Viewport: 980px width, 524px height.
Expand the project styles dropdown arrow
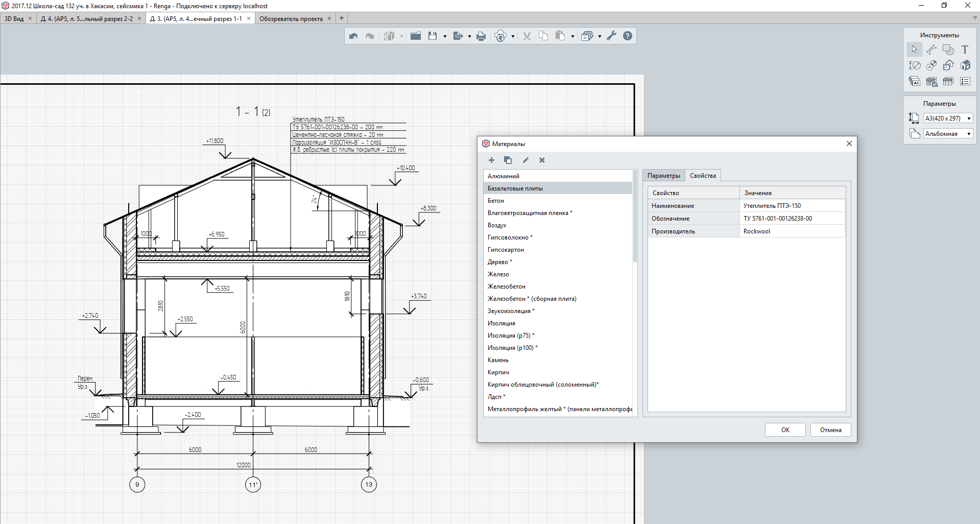[x=600, y=37]
